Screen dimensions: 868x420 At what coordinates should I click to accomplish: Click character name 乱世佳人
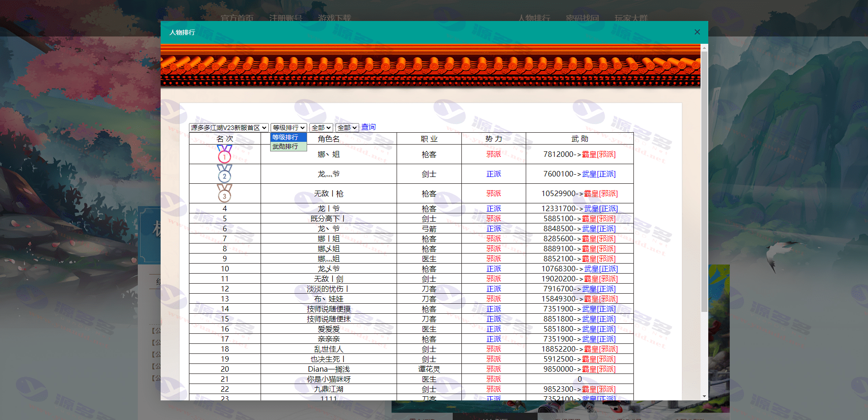coord(329,349)
